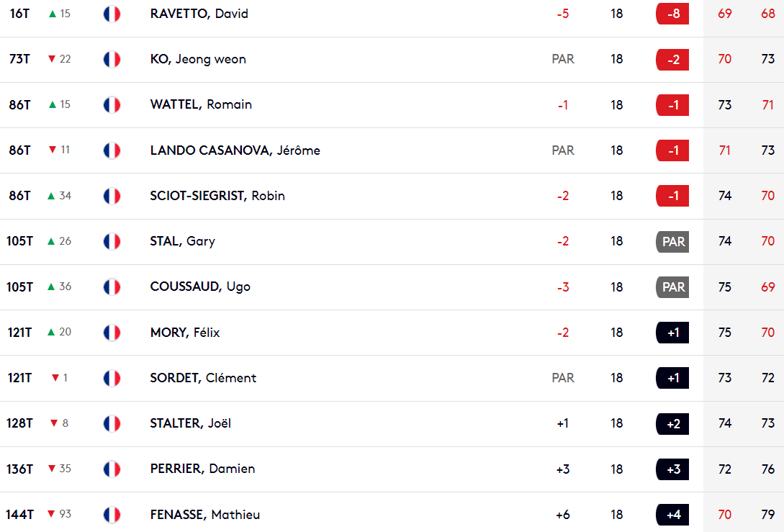Select LANDO CASANOVA, Jérôme's name
The image size is (784, 532).
(235, 150)
